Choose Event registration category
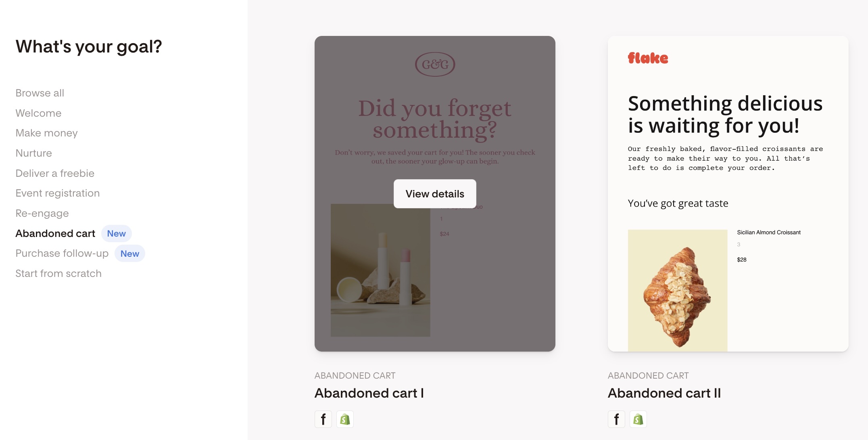This screenshot has width=868, height=440. (x=58, y=193)
